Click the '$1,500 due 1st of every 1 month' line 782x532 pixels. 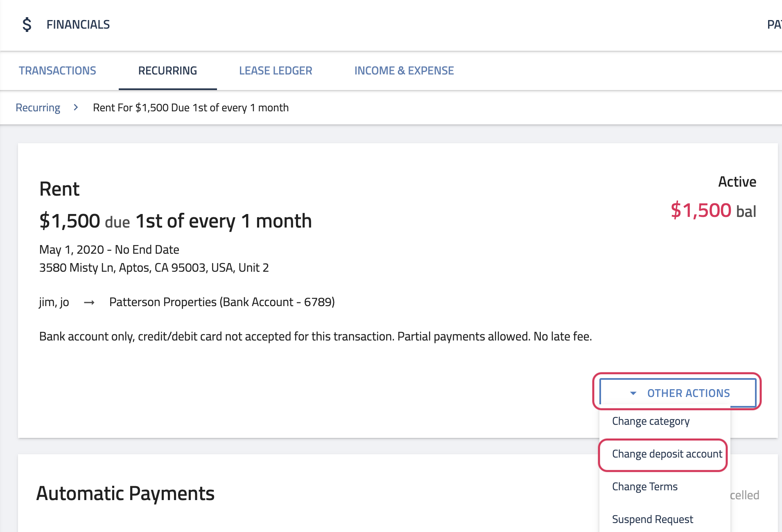coord(176,221)
